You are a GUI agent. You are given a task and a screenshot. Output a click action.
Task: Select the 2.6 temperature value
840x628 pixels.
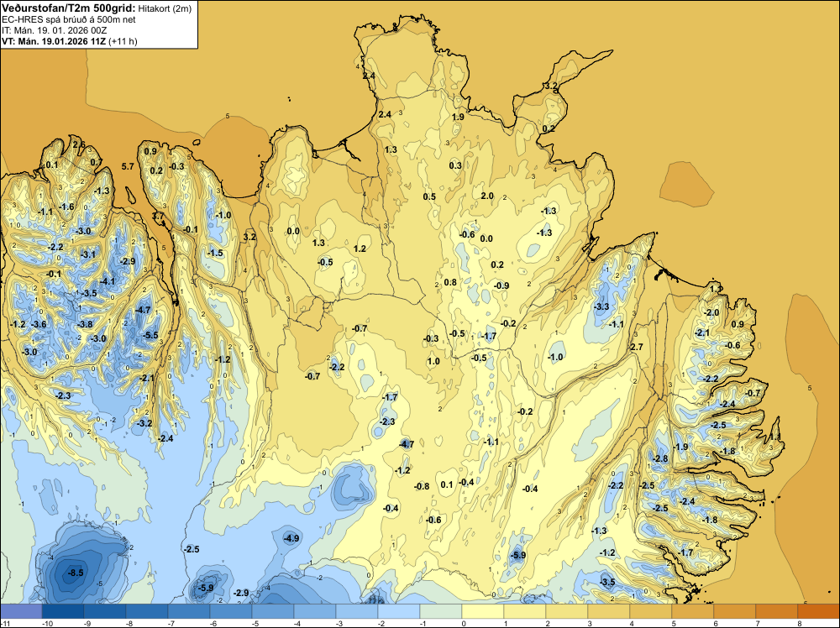click(79, 144)
